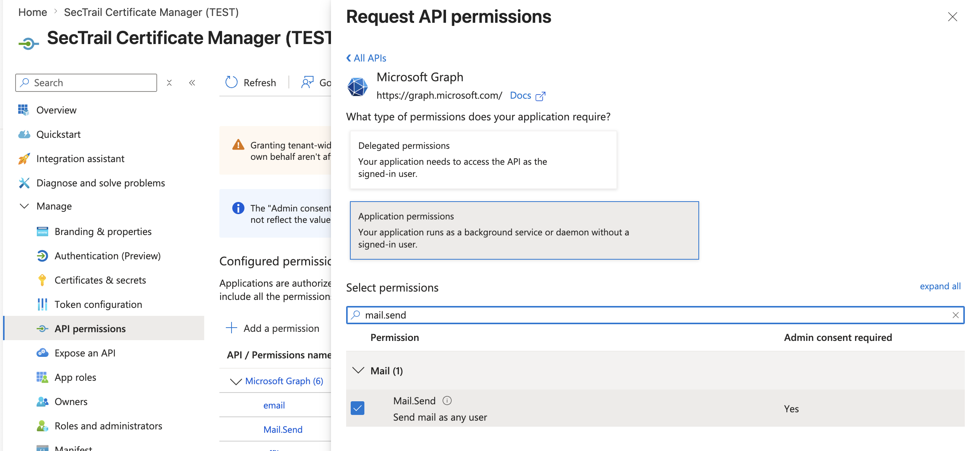The image size is (980, 451).
Task: Click the Roles and administrators icon
Action: click(x=42, y=426)
